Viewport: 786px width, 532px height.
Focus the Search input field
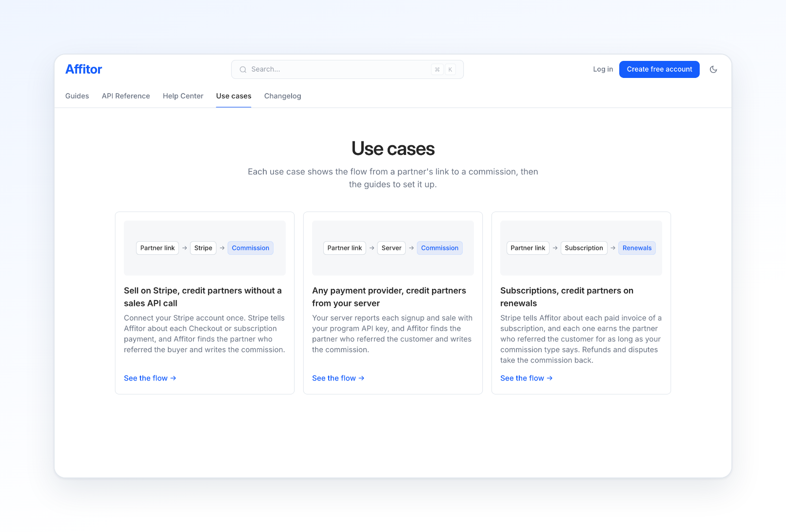347,70
